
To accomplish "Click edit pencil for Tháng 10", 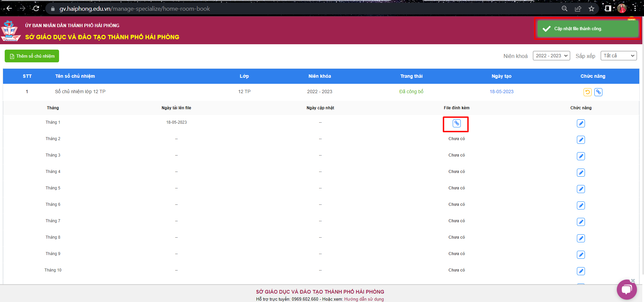I will pyautogui.click(x=581, y=271).
